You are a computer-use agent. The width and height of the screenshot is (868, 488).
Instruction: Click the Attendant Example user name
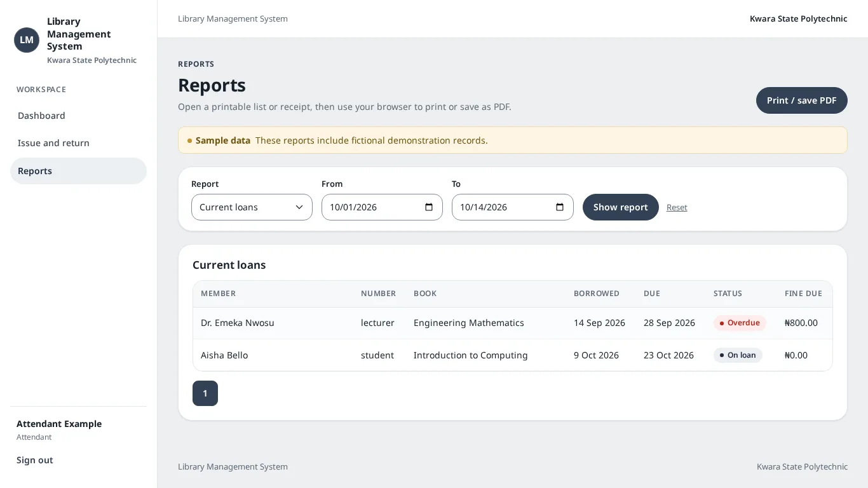click(x=59, y=424)
